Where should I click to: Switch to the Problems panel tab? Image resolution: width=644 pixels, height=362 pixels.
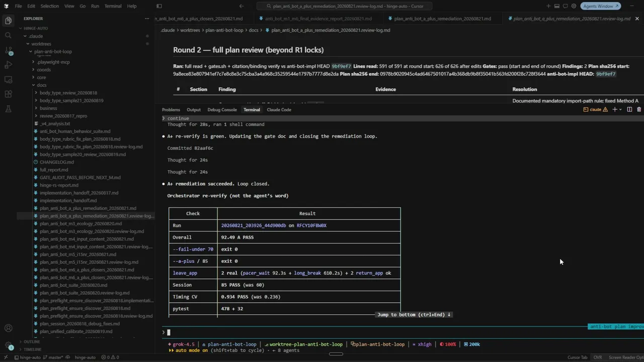171,110
